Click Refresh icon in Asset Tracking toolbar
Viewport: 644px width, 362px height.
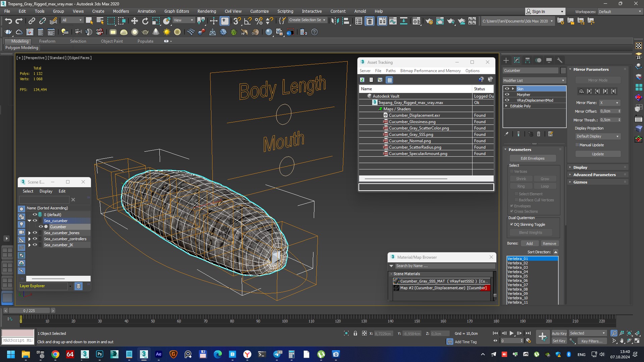tap(362, 80)
